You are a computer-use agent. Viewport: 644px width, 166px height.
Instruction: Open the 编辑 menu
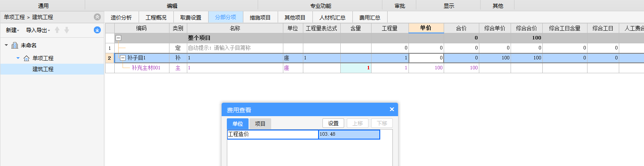click(x=172, y=6)
